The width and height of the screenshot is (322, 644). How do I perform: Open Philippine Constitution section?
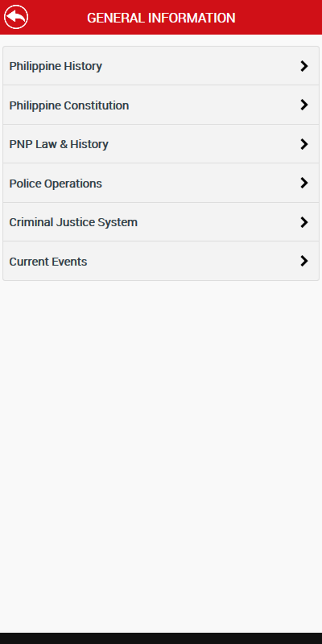coord(126,105)
